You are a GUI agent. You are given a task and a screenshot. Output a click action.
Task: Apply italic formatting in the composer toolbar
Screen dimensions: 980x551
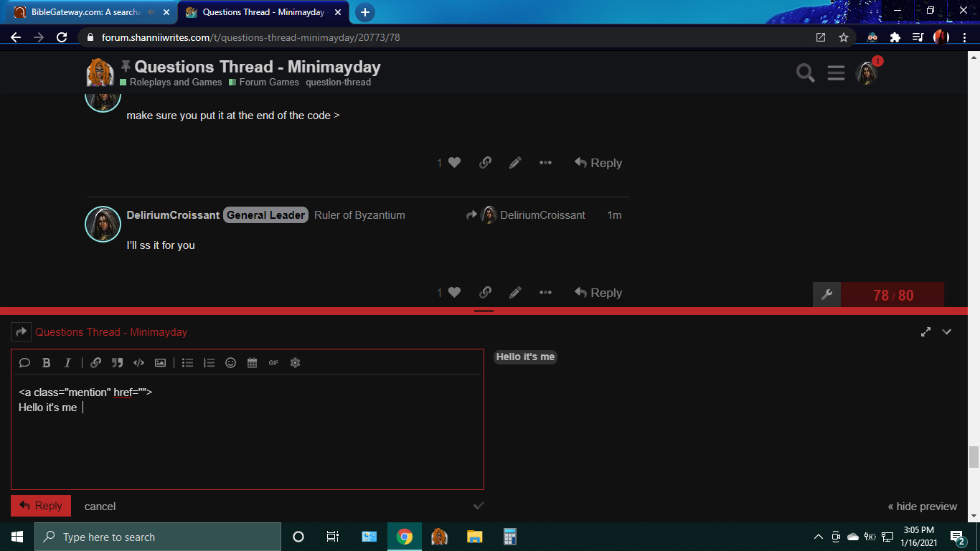coord(67,363)
